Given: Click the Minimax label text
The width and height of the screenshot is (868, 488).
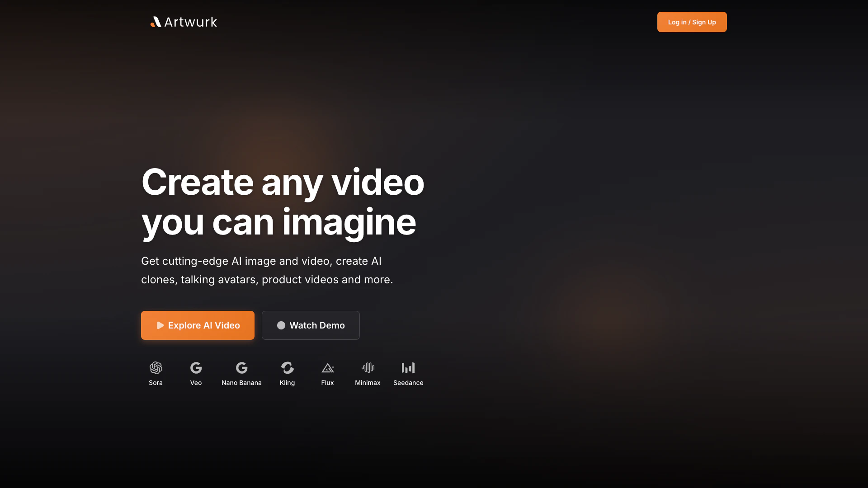Looking at the screenshot, I should [368, 383].
